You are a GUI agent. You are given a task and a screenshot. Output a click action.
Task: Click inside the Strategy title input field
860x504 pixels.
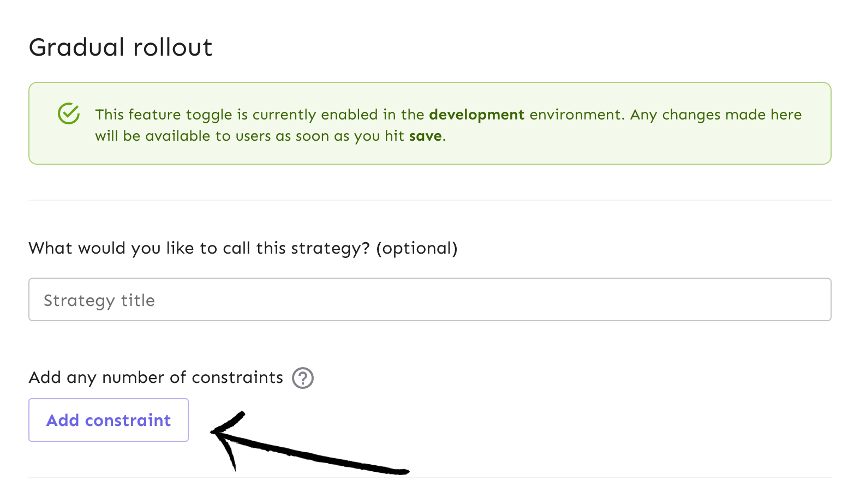pos(429,299)
